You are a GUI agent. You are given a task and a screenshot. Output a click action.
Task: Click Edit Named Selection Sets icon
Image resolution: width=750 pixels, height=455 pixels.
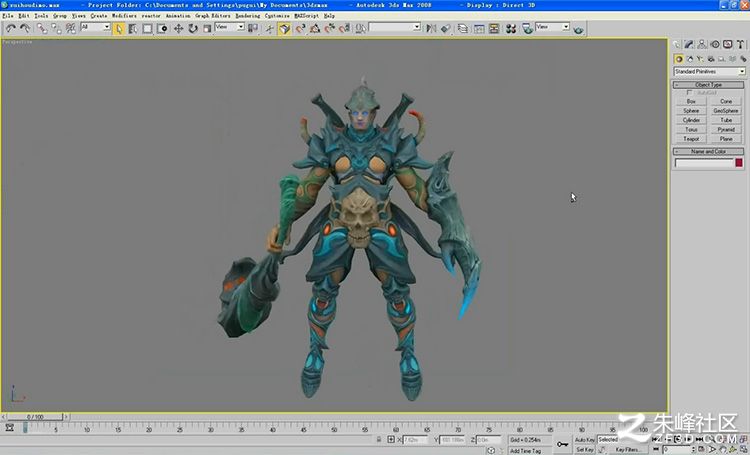360,29
